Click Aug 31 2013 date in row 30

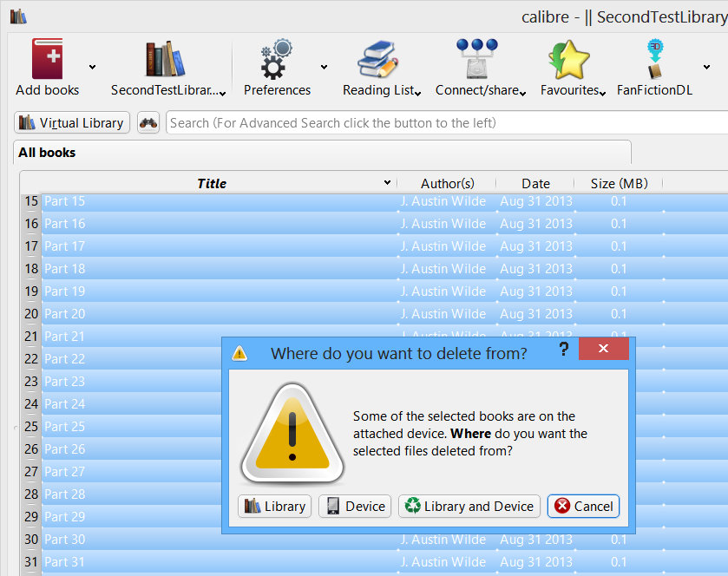(535, 540)
